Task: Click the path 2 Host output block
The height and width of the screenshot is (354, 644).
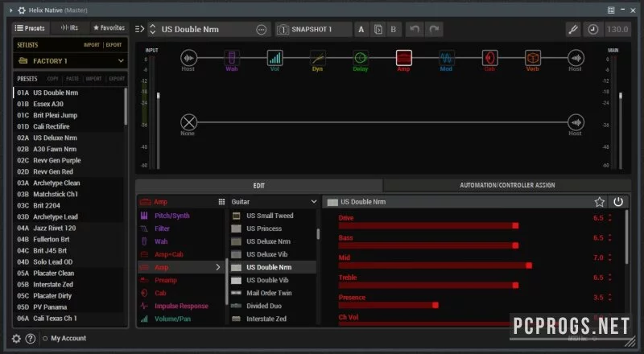Action: point(576,122)
